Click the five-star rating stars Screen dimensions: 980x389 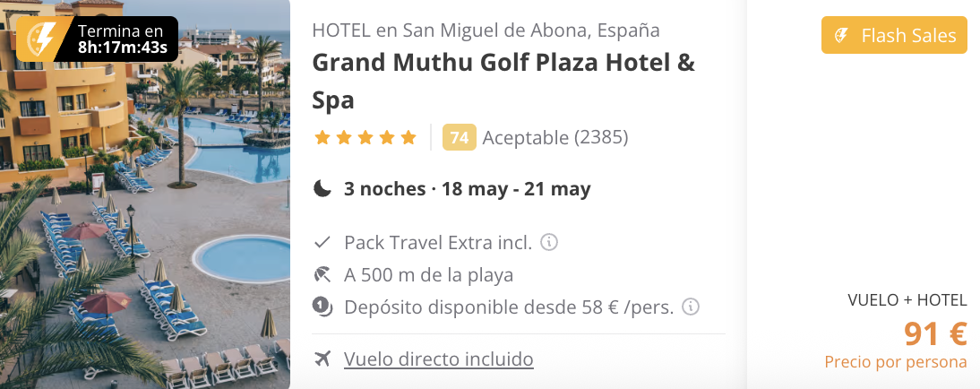coord(365,138)
